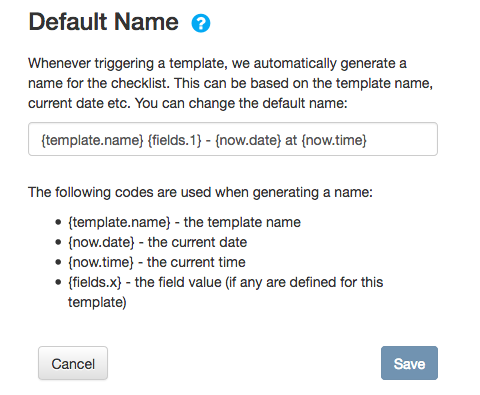Click "the current time" description text
This screenshot has width=480, height=395.
(x=196, y=262)
